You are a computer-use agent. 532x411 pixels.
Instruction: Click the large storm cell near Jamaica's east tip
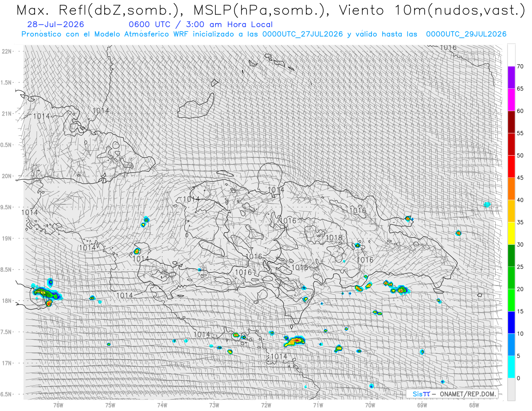pyautogui.click(x=47, y=293)
